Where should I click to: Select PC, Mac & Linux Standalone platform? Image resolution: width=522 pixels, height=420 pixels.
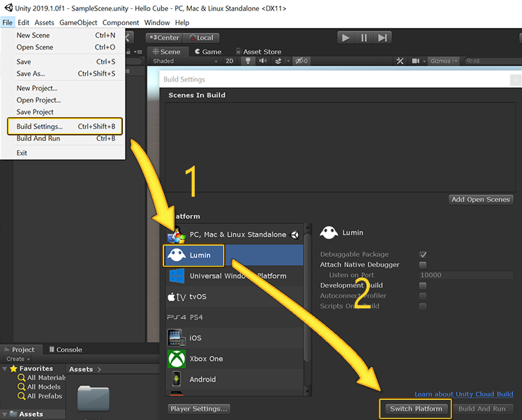(234, 234)
